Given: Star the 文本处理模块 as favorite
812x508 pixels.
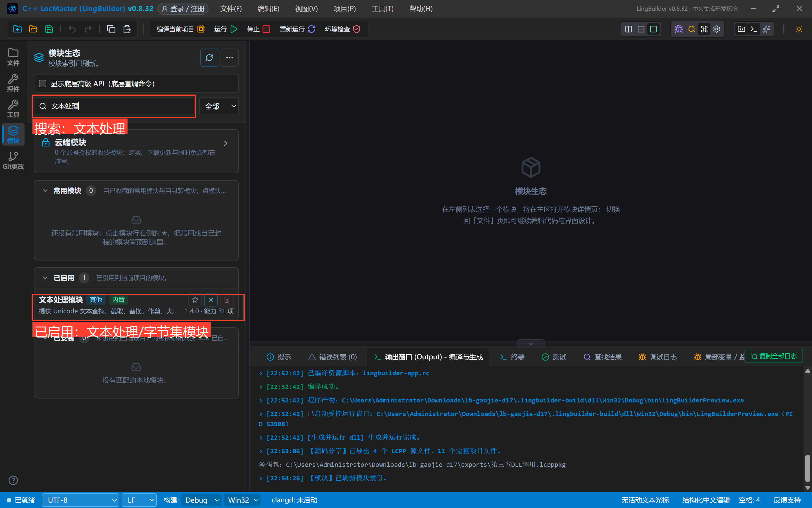Looking at the screenshot, I should click(195, 300).
